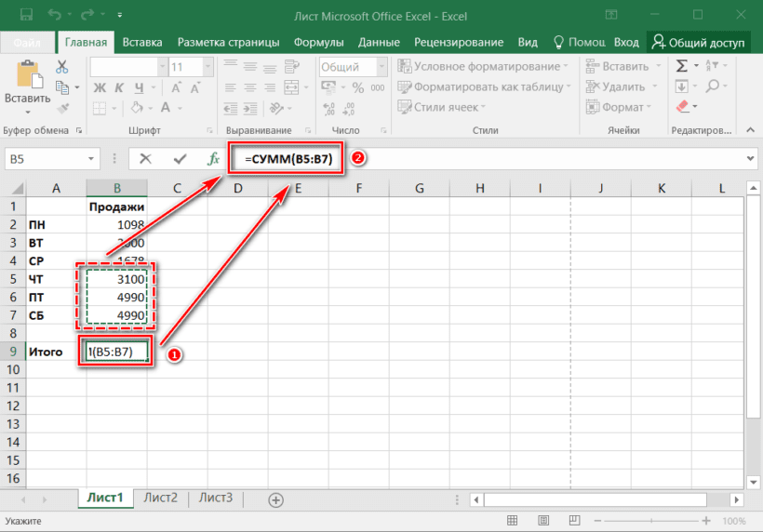Click the fill color bucket icon

point(137,108)
